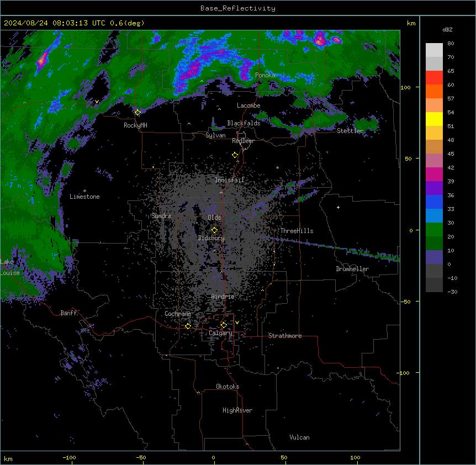
Task: Click the Vulcan city label
Action: point(300,437)
